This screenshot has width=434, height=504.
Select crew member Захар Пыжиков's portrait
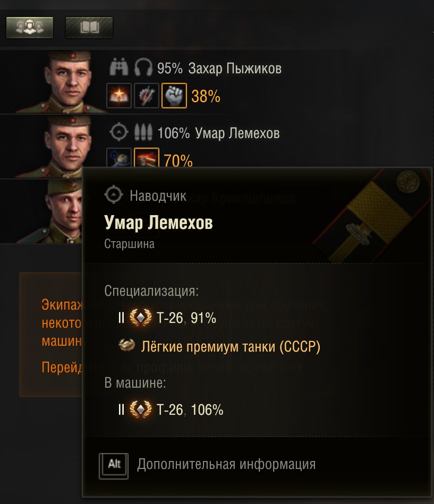(68, 82)
